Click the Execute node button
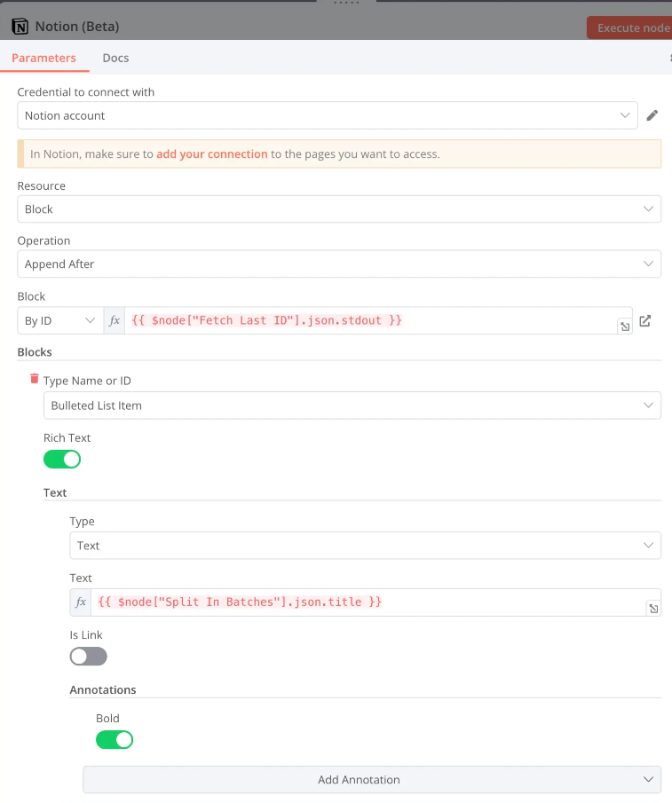 click(629, 28)
